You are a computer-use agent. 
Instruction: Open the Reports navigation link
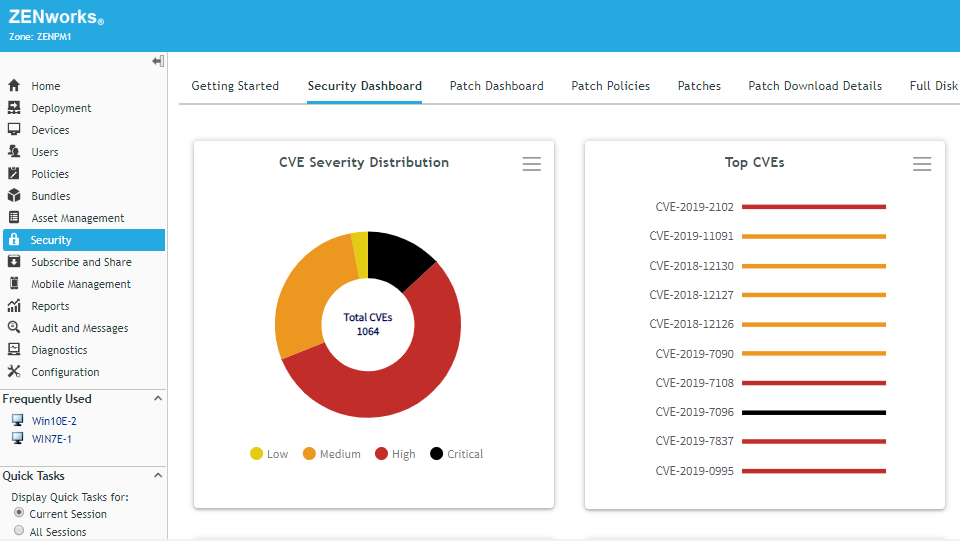point(50,306)
